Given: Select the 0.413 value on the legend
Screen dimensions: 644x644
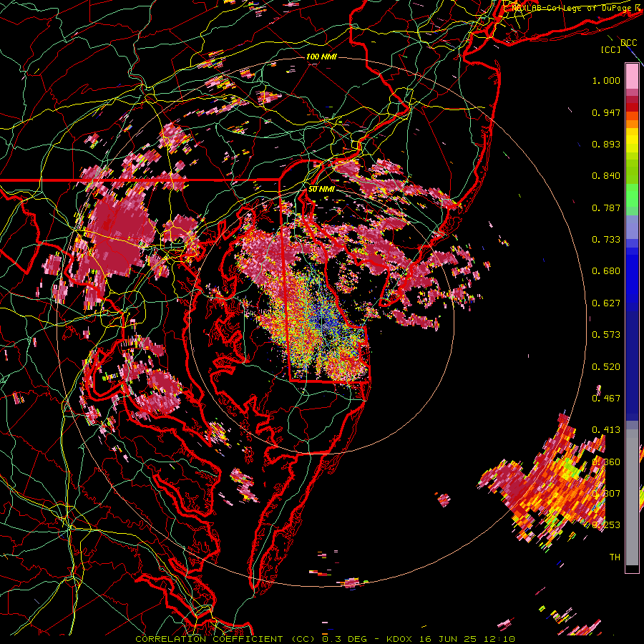Looking at the screenshot, I should click(x=606, y=430).
